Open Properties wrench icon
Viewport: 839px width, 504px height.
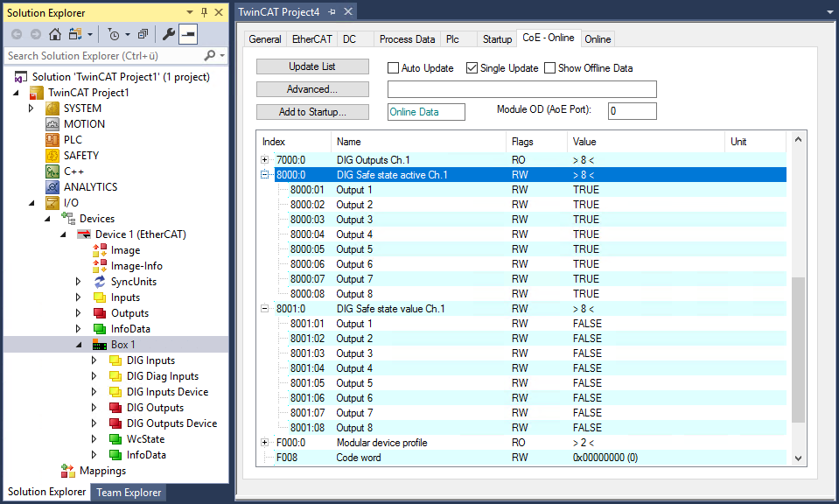(x=169, y=34)
